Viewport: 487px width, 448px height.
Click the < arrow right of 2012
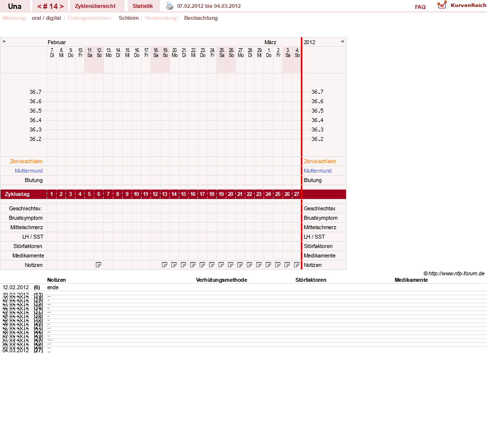pos(343,41)
